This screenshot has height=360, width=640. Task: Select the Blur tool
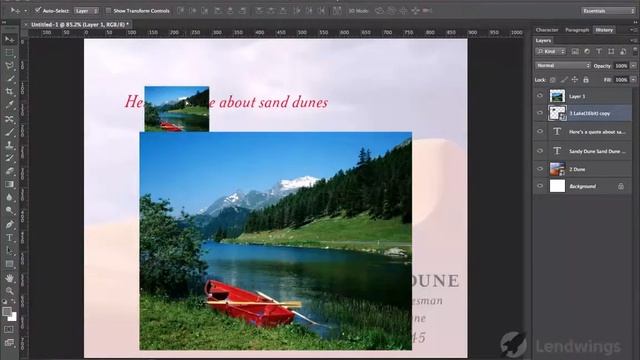click(9, 198)
